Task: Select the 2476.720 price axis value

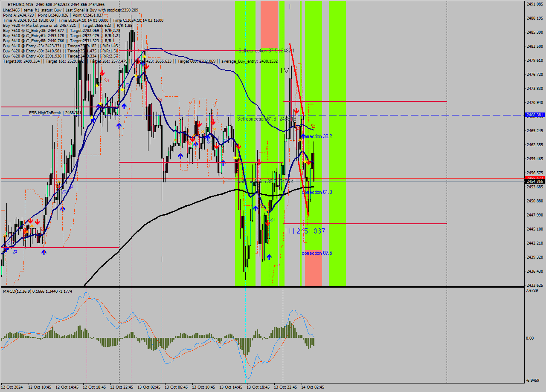Action: (535, 74)
